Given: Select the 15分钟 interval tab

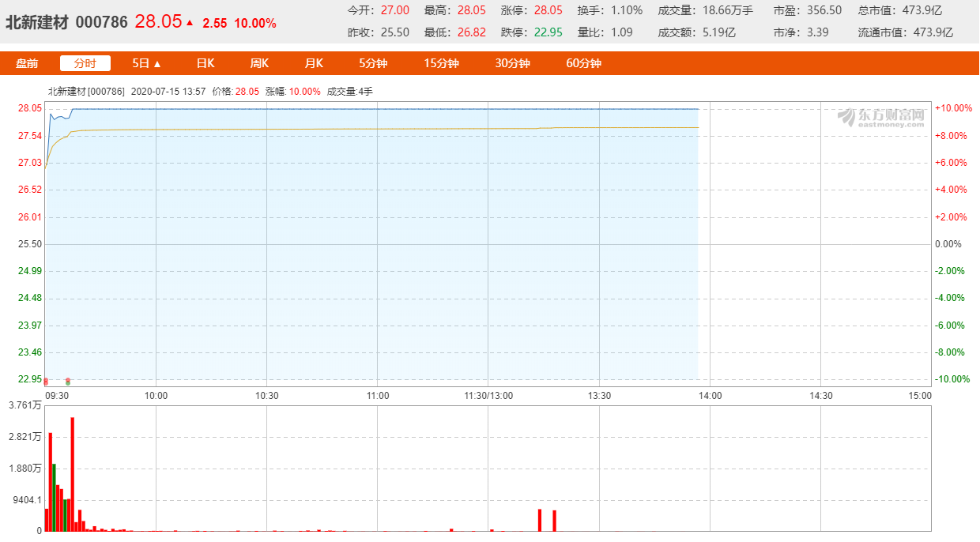Looking at the screenshot, I should click(441, 63).
